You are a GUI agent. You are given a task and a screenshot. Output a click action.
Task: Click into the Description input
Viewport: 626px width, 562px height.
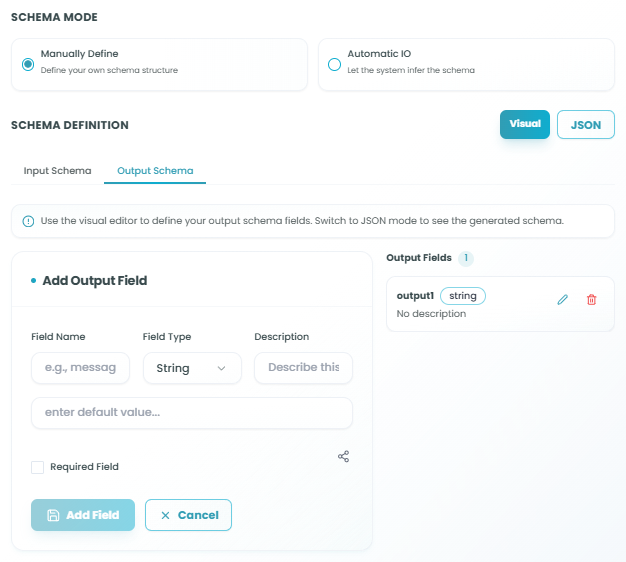pyautogui.click(x=303, y=368)
